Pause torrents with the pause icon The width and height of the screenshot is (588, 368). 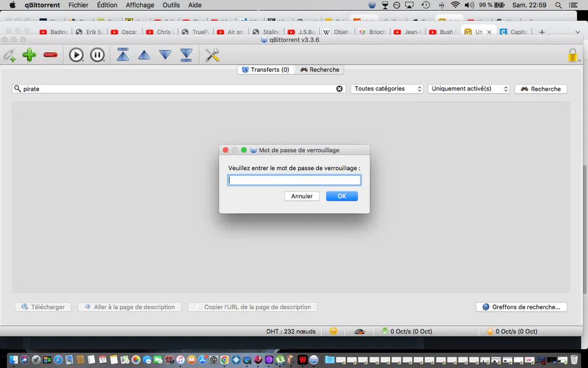point(98,55)
